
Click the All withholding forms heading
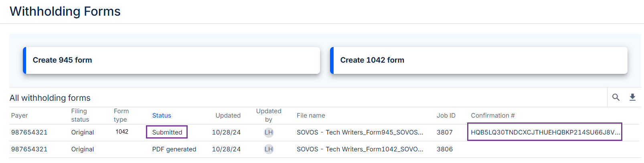pos(50,98)
